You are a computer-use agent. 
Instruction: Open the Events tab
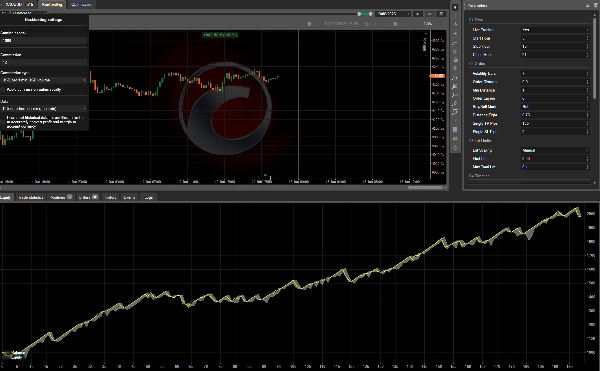click(x=129, y=197)
